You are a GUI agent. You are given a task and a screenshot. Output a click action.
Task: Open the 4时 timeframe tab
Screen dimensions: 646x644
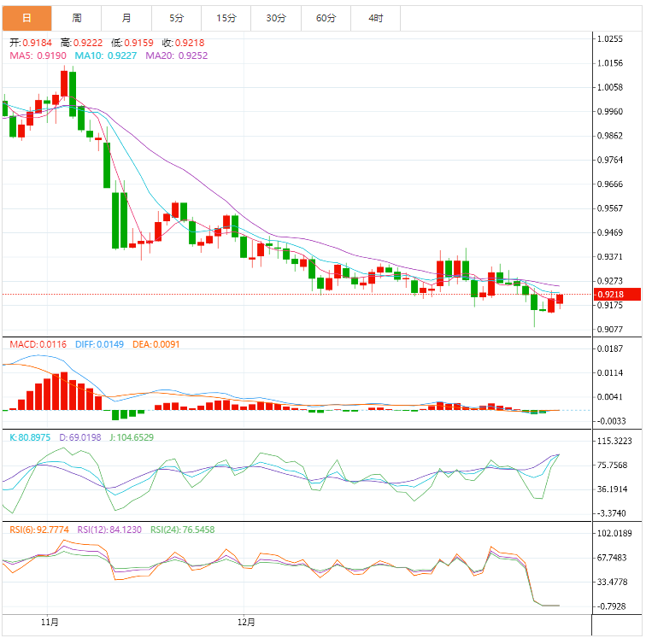(x=376, y=18)
